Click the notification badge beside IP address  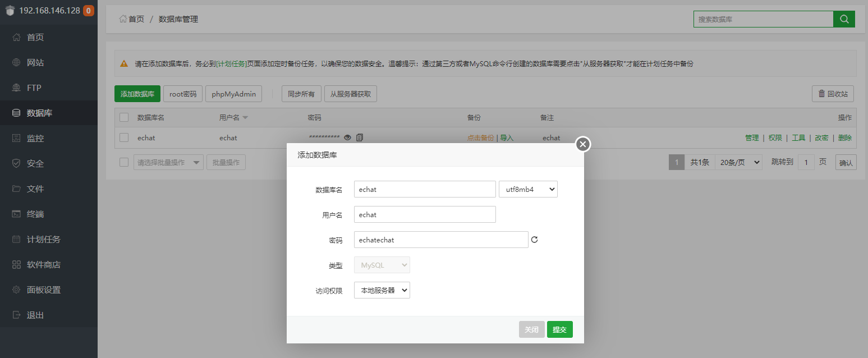88,11
